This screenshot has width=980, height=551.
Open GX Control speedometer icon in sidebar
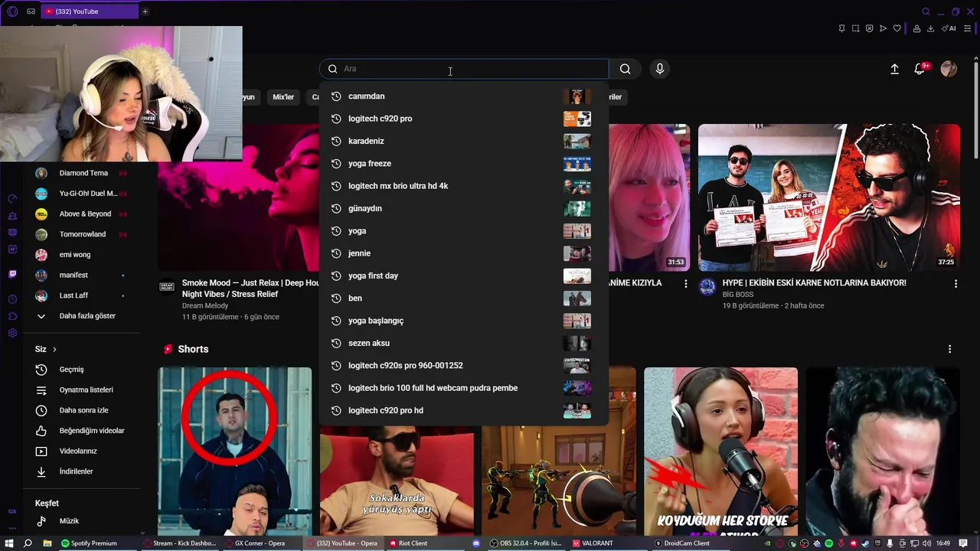tap(12, 198)
